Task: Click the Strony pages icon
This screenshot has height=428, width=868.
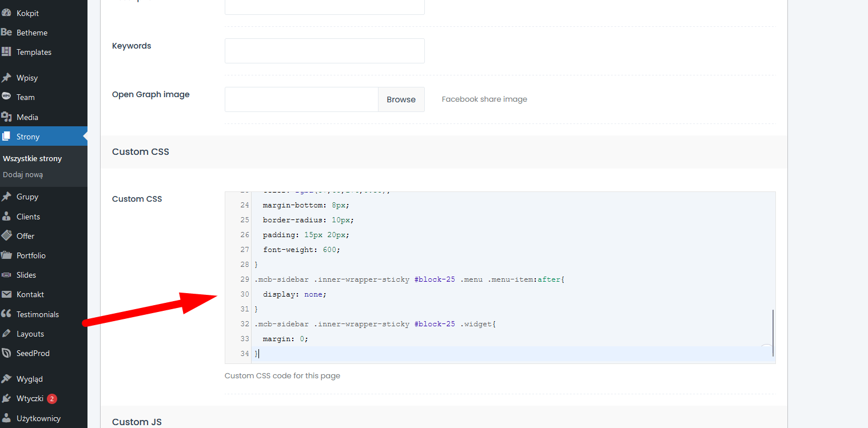Action: [x=6, y=137]
